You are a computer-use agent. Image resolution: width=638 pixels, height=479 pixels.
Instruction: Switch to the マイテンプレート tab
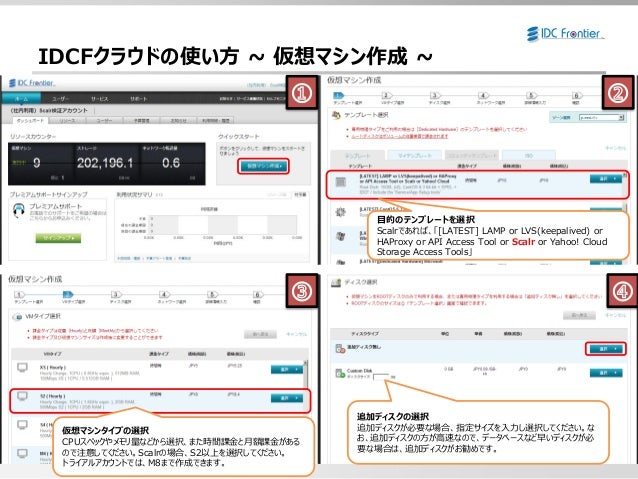coord(415,155)
